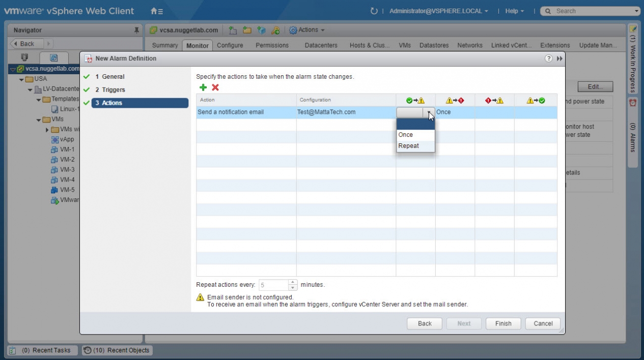Open the dialog help question mark icon
The image size is (644, 360).
click(x=548, y=58)
